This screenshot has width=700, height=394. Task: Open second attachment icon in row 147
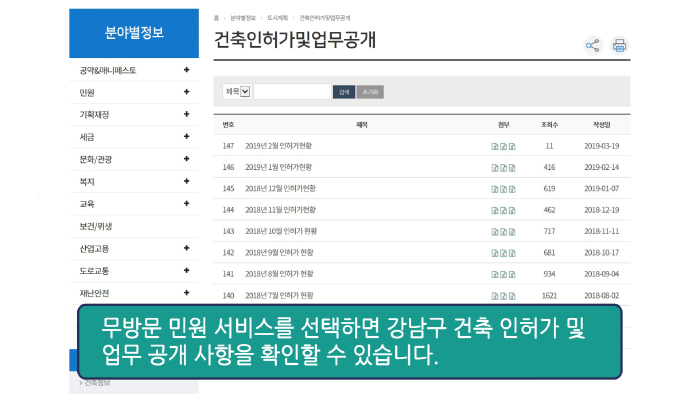[x=504, y=146]
